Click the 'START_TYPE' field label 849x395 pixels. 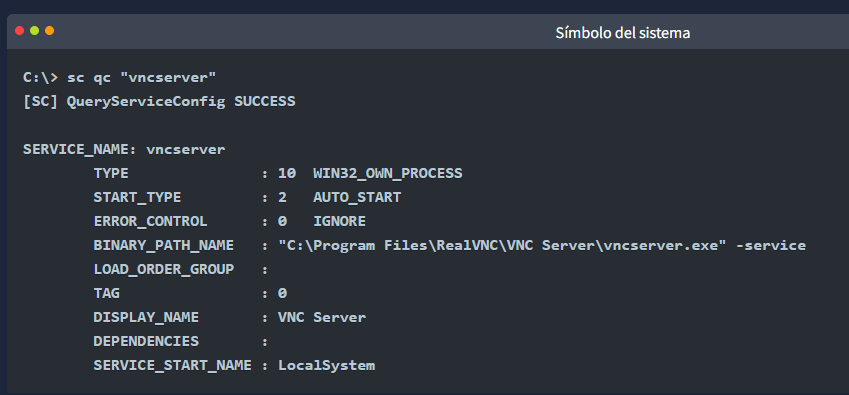pos(138,198)
